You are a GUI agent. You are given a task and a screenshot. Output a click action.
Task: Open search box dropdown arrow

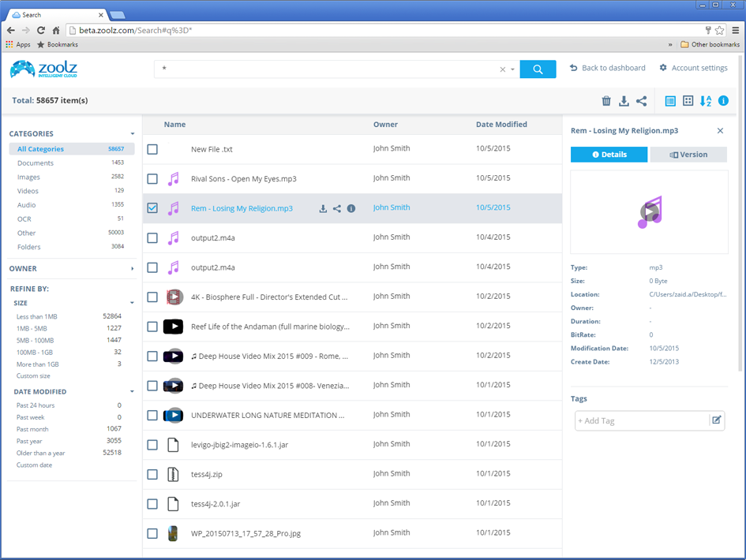point(513,69)
